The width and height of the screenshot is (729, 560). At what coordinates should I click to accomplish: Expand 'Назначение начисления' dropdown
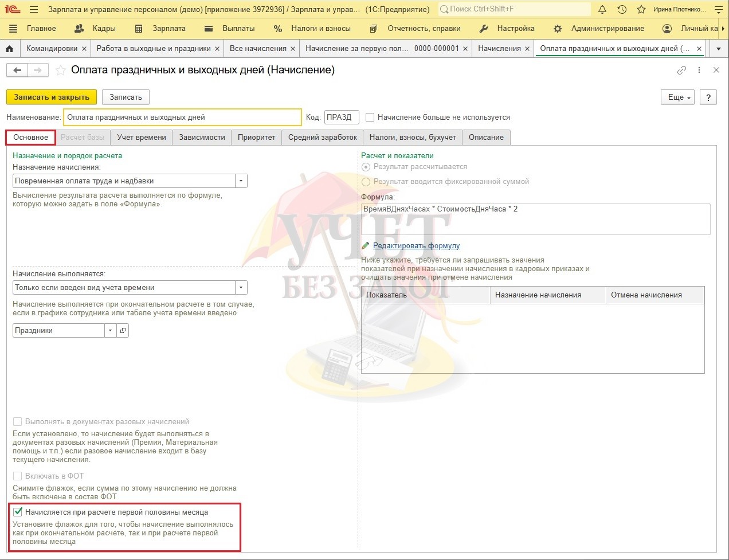(241, 181)
